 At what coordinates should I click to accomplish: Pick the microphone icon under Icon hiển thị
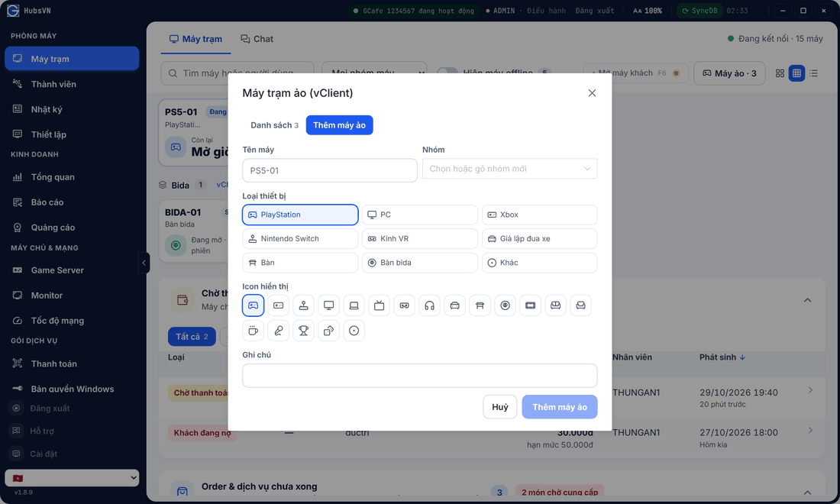(x=279, y=331)
